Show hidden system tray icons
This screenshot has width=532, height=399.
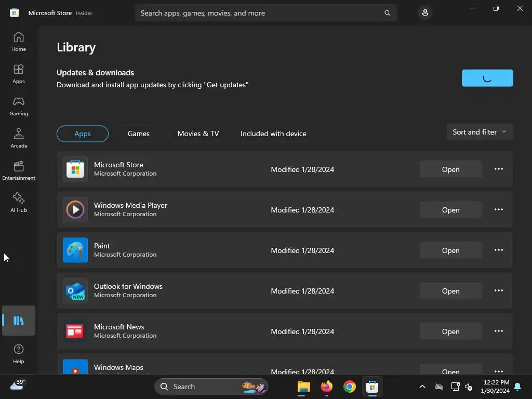(422, 387)
